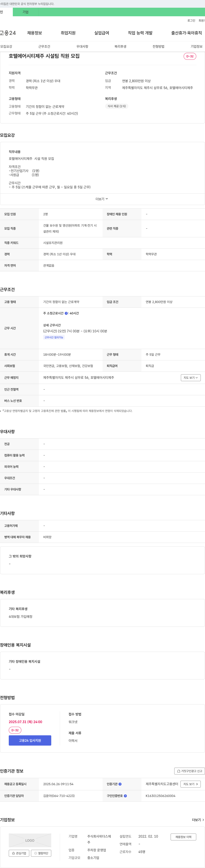The width and height of the screenshot is (205, 868).
Task: Click the 고용24 logo
Action: [8, 33]
